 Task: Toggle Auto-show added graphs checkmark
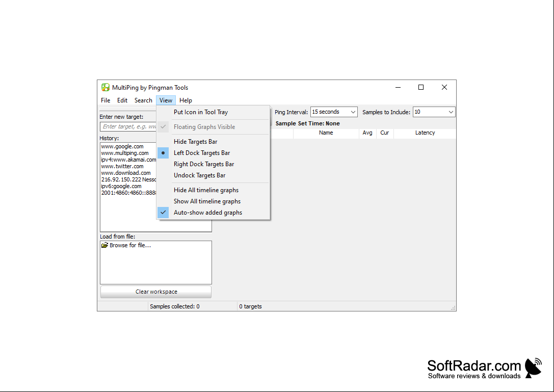[213, 213]
